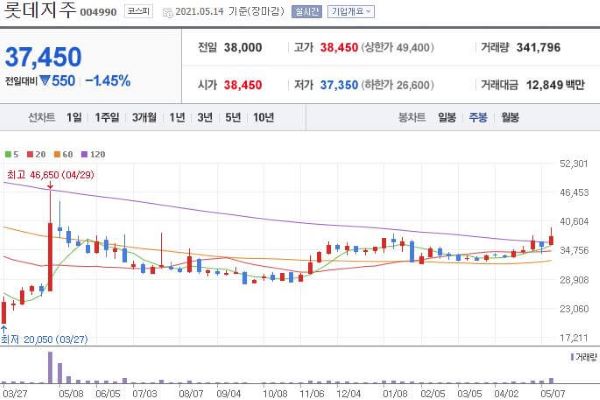
Task: Click the 롯데지주 stock name heading
Action: 39,10
